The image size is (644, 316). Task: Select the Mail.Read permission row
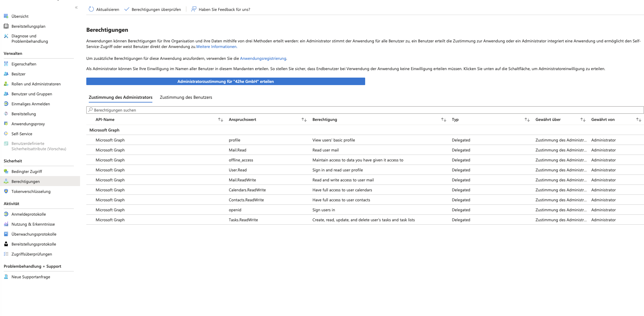click(x=365, y=150)
